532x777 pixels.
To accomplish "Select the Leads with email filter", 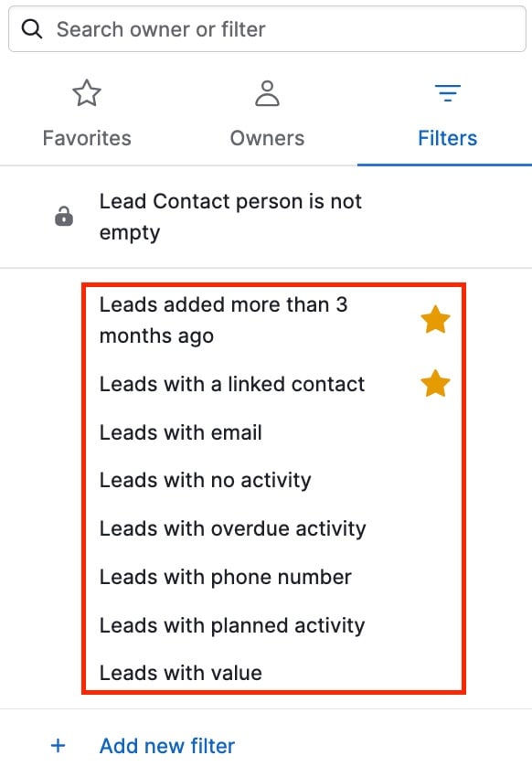I will [x=180, y=432].
